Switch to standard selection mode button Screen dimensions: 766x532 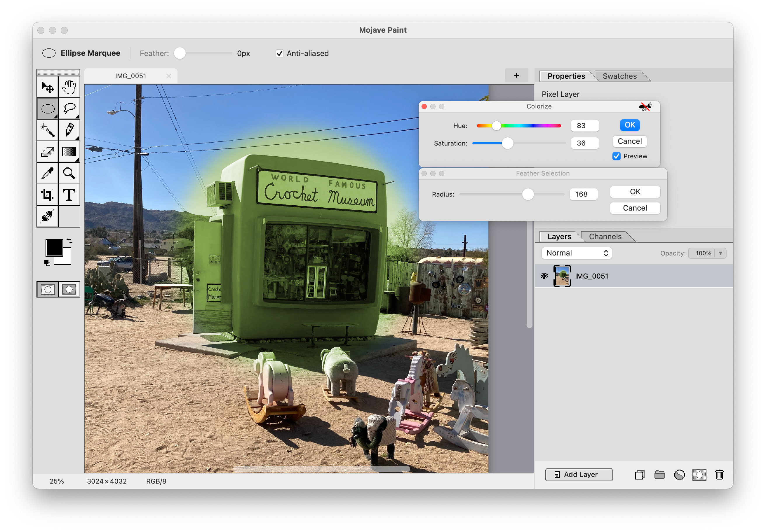pyautogui.click(x=48, y=289)
